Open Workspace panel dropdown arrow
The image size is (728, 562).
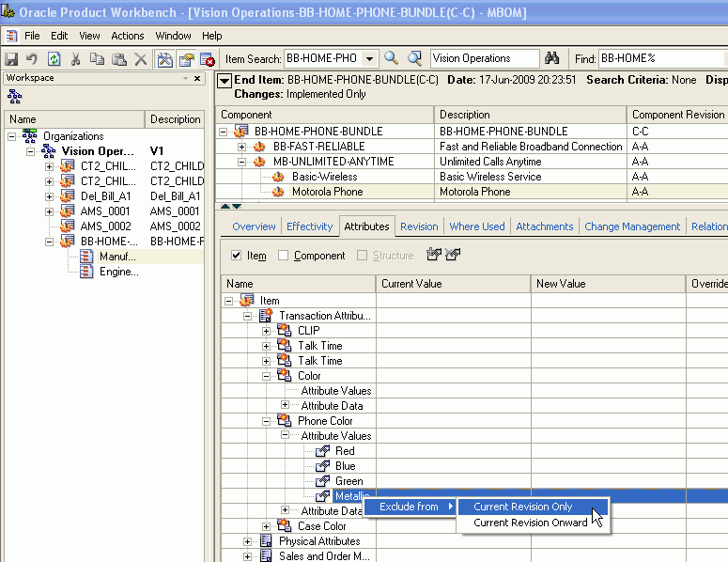pos(185,79)
